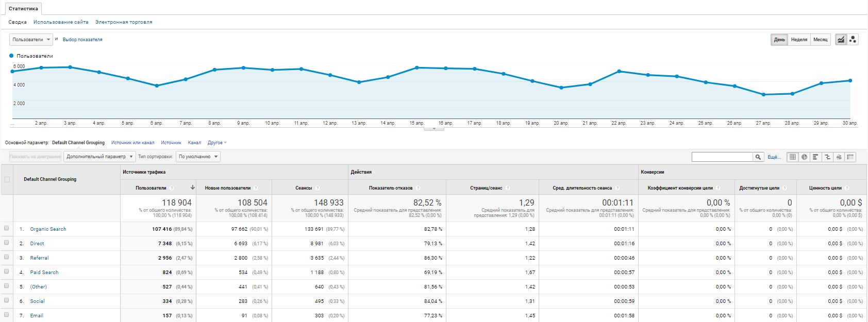Switch to the Сводка sub-tab
868x322 pixels.
tap(18, 22)
